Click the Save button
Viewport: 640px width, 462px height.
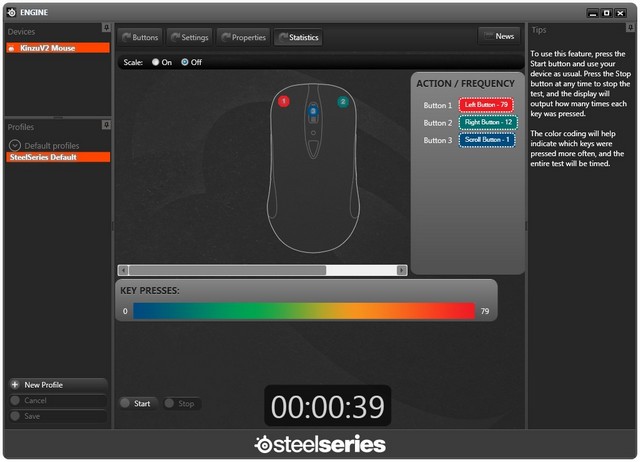click(x=58, y=416)
